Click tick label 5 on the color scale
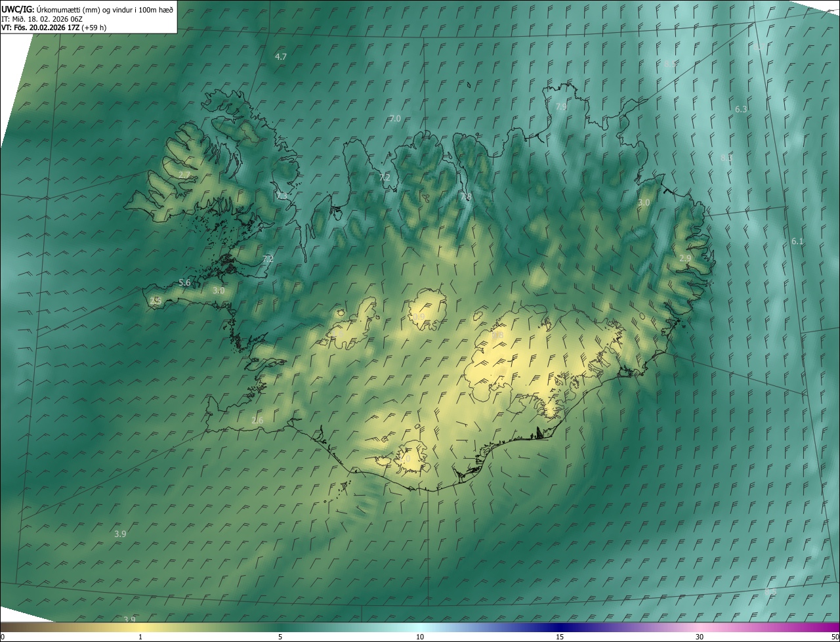840x642 pixels. point(280,637)
